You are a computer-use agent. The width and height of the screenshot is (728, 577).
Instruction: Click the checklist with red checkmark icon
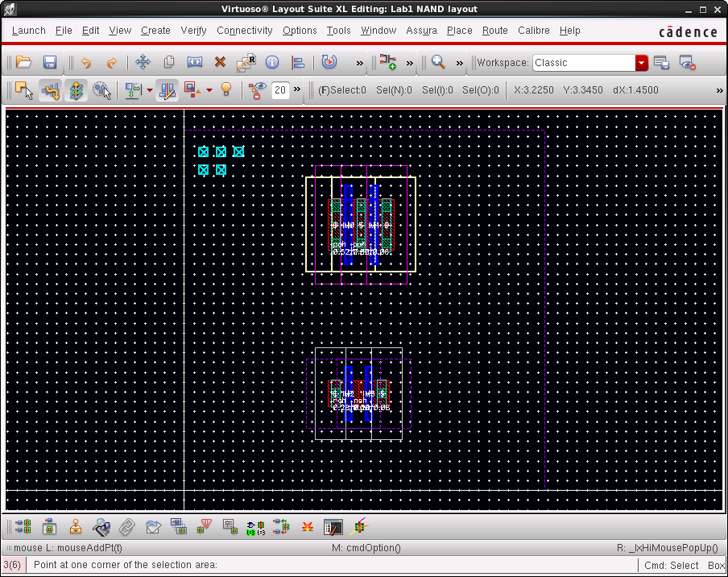click(333, 527)
